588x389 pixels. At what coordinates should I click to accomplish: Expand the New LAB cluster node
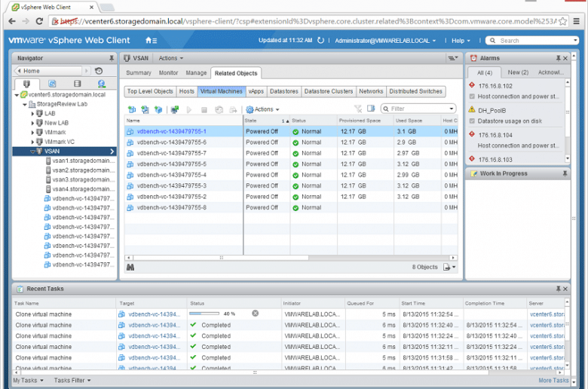coord(32,123)
